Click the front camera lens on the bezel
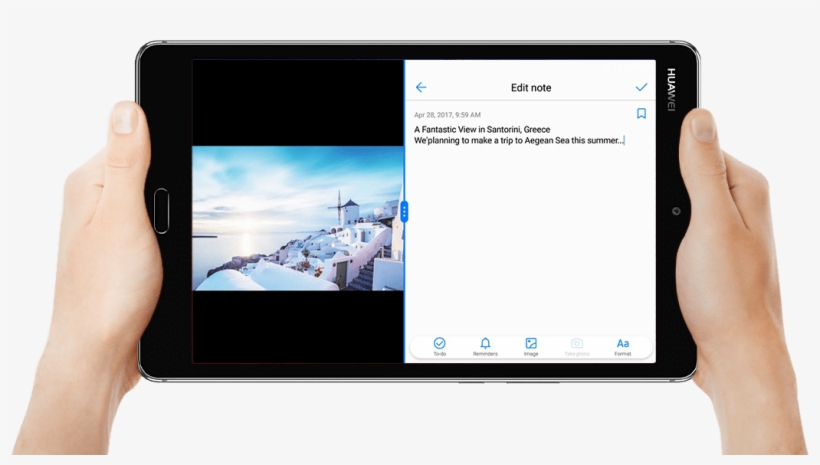 click(x=676, y=211)
